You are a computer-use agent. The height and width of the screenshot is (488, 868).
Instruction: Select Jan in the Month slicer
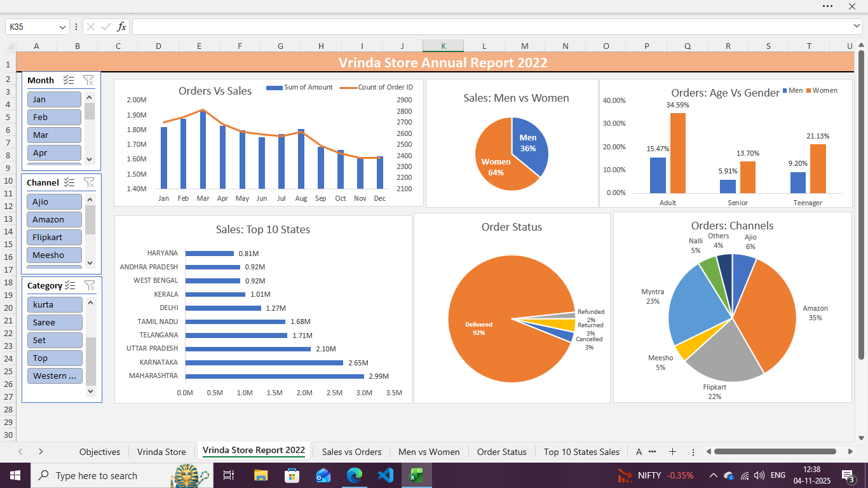coord(54,99)
